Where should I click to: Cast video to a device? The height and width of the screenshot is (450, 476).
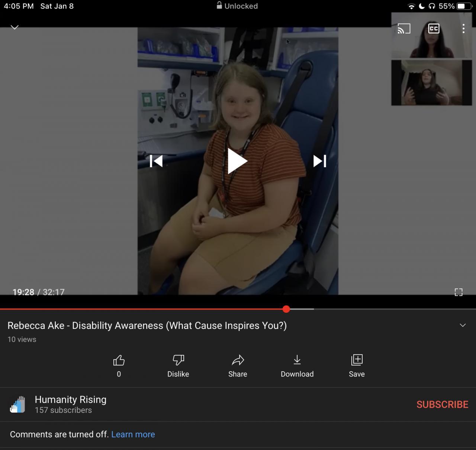[x=404, y=29]
